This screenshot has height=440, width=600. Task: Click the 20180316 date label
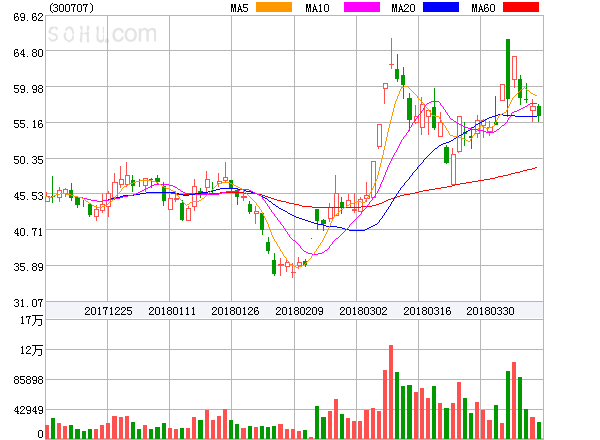point(427,311)
